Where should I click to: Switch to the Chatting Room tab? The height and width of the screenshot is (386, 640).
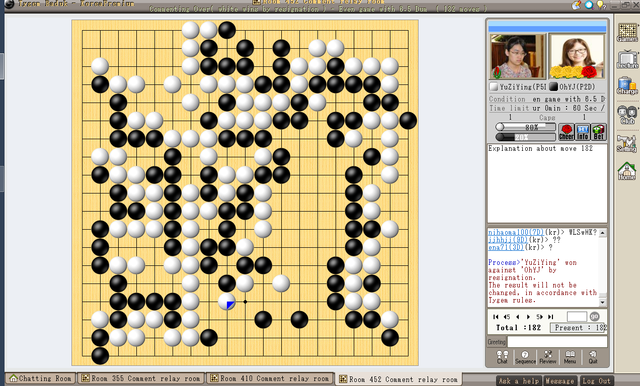(x=40, y=379)
